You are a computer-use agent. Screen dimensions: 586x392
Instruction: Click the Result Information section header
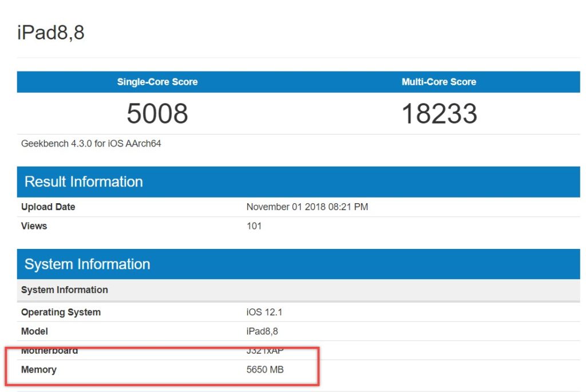(84, 181)
